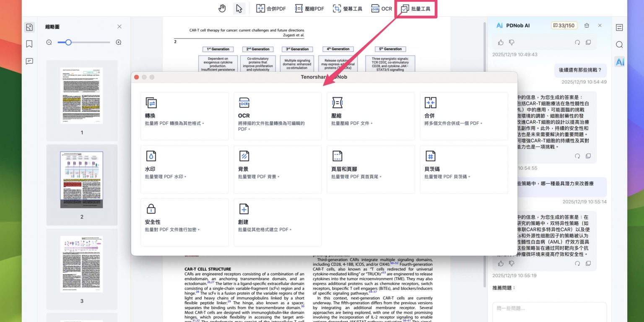Click the zoom-out magnifier for thumbnails
Viewport: 644px width, 322px height.
pyautogui.click(x=49, y=42)
